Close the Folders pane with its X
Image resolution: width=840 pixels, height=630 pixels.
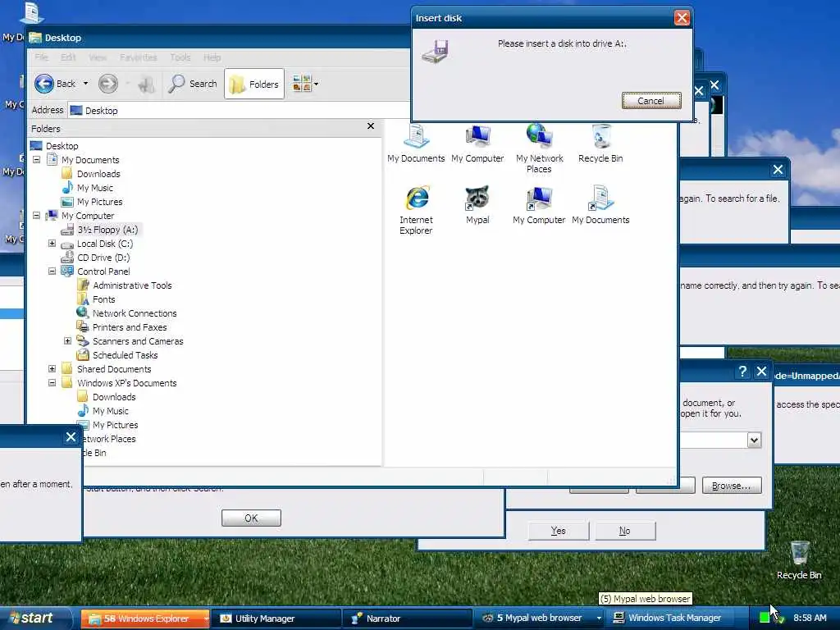point(371,126)
